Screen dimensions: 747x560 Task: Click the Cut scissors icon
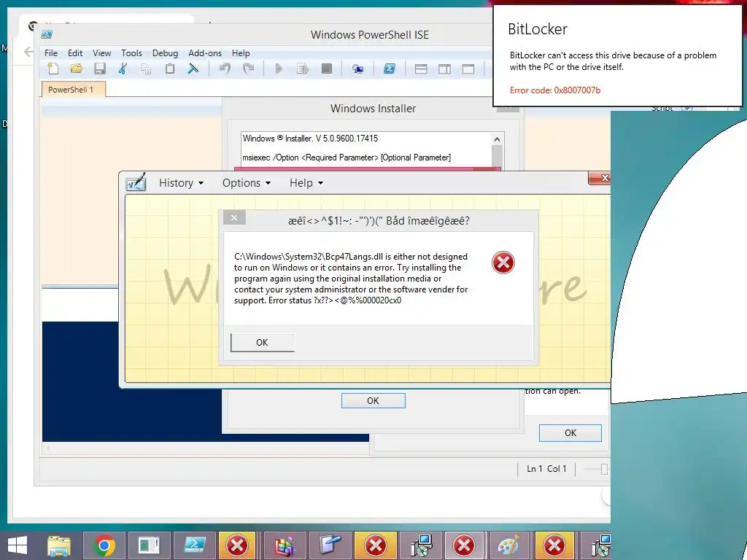[x=123, y=69]
